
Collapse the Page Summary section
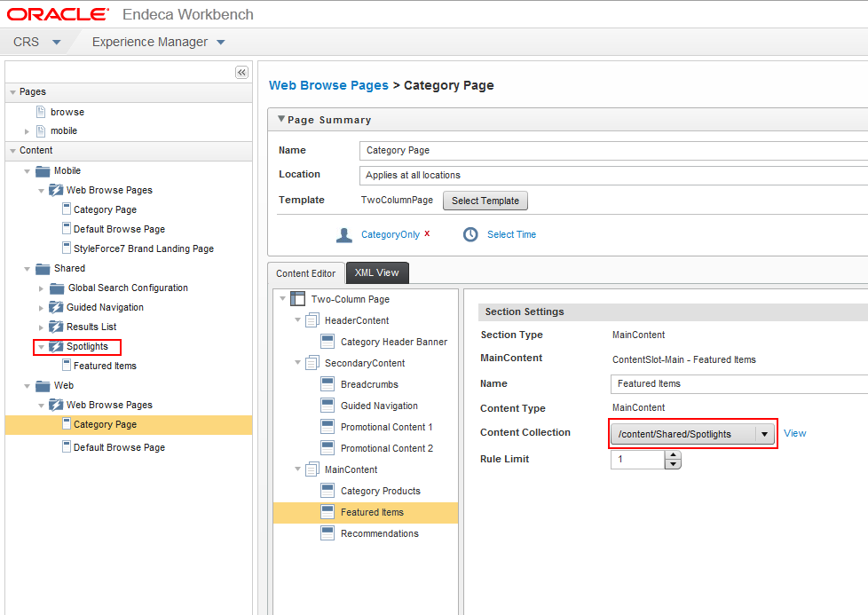(x=281, y=119)
